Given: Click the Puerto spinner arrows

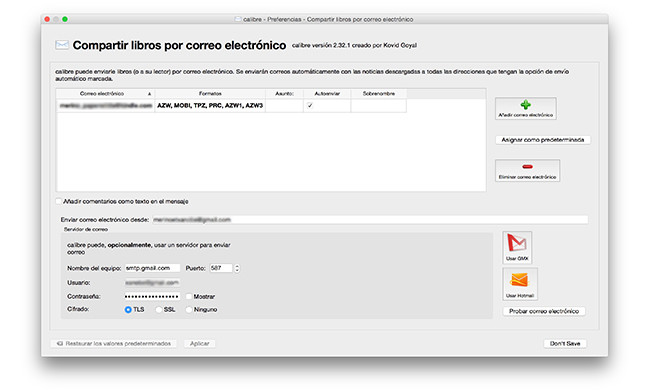Looking at the screenshot, I should pos(237,269).
